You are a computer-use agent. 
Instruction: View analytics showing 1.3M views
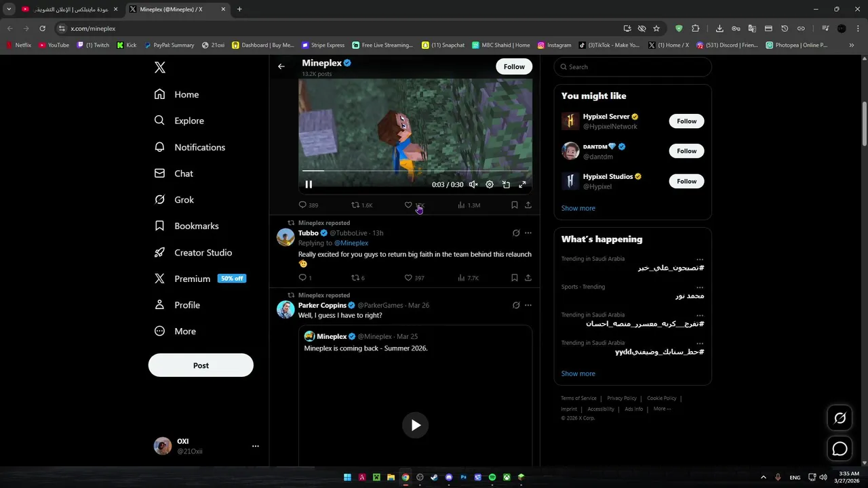[469, 205]
